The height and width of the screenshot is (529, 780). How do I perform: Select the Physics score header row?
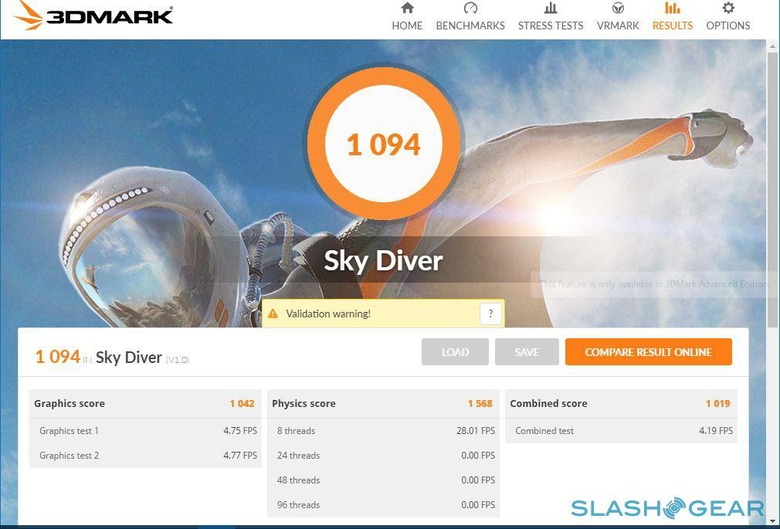click(x=383, y=404)
